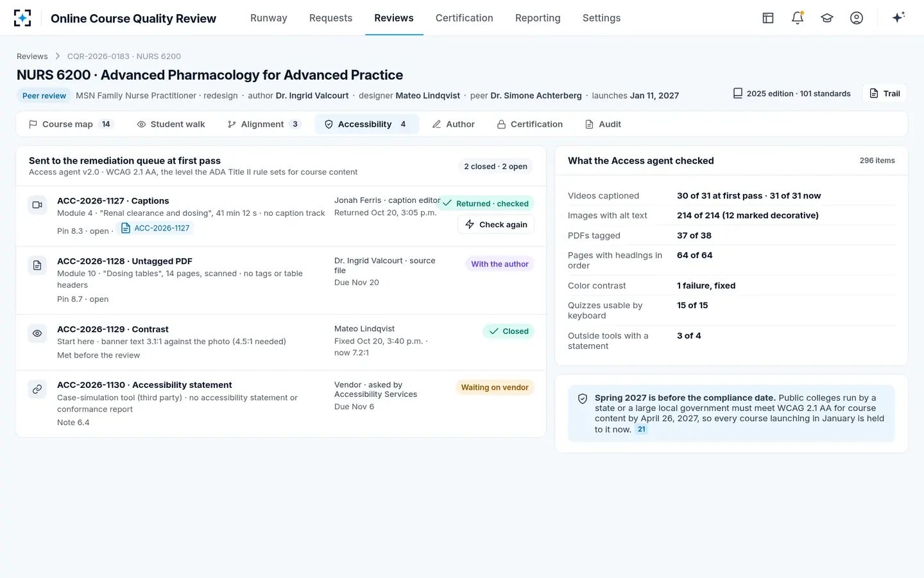This screenshot has height=578, width=924.
Task: Click the eye icon for Contrast issue
Action: point(37,333)
